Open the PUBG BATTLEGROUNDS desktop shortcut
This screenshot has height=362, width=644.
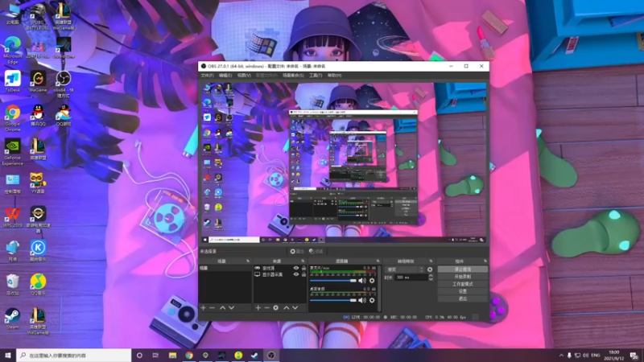tap(38, 16)
